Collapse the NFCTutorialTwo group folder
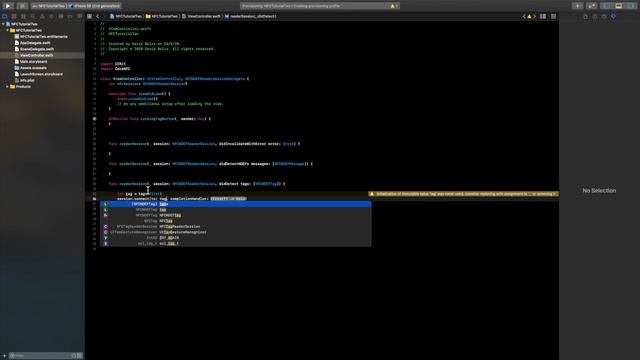This screenshot has height=360, width=640. point(7,30)
